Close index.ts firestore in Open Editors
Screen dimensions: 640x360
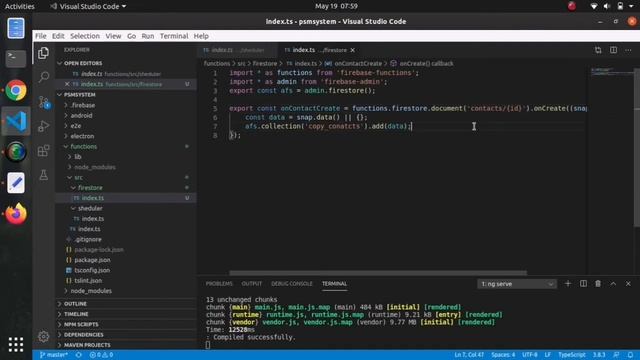pos(67,84)
